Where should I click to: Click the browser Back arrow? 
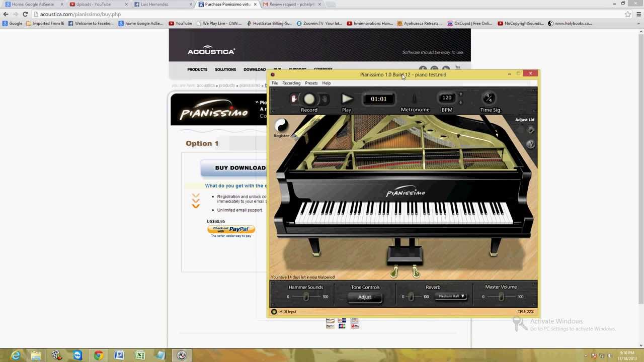(6, 14)
